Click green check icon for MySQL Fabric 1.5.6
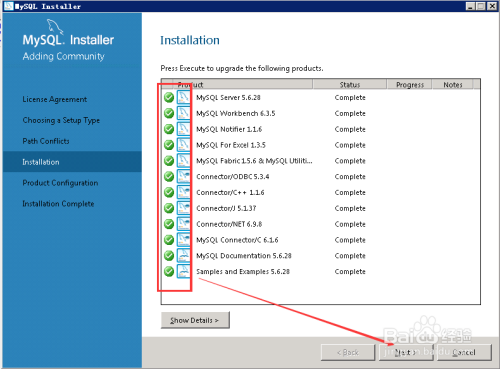The width and height of the screenshot is (500, 369). click(x=169, y=161)
